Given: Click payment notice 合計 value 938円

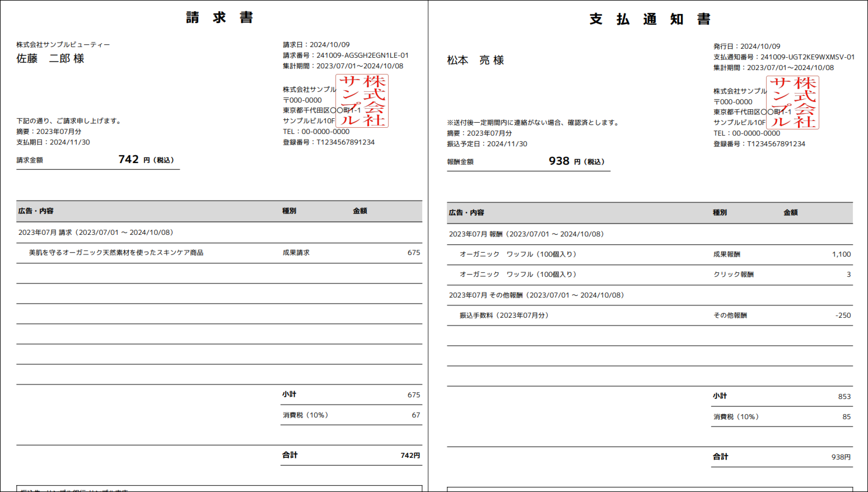Looking at the screenshot, I should 841,457.
